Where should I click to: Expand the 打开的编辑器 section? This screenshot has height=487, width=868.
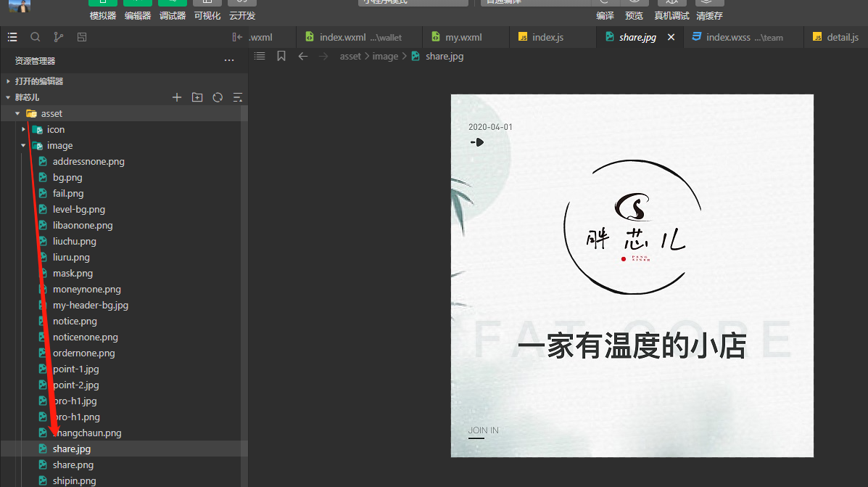point(39,81)
